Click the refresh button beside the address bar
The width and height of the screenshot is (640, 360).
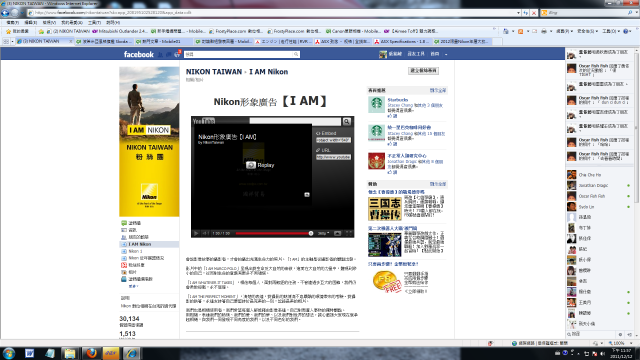click(x=526, y=13)
